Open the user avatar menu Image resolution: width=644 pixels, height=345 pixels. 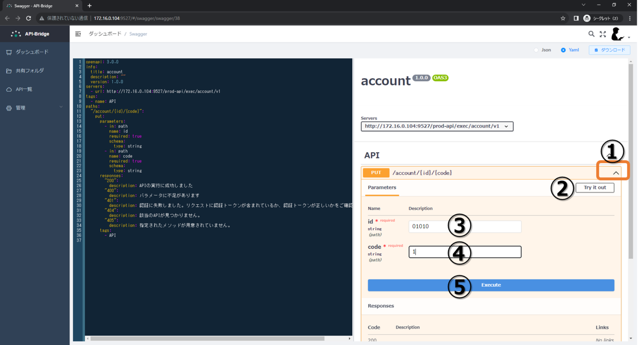617,34
